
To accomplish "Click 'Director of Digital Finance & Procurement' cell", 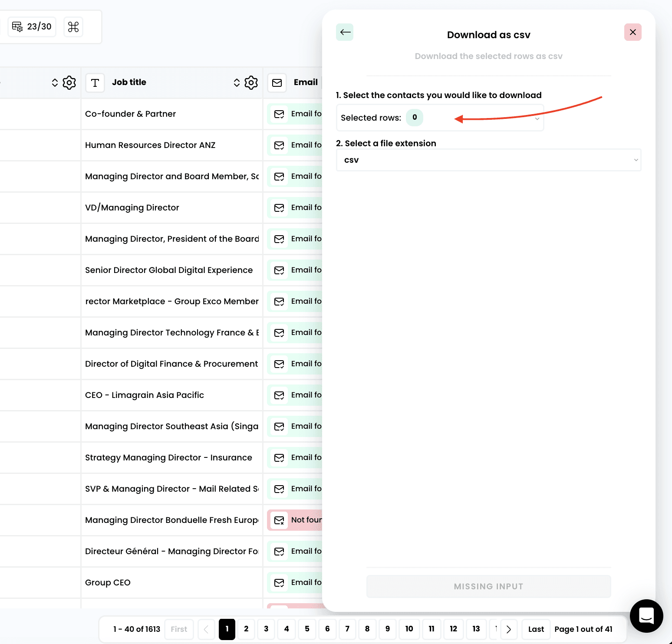I will click(172, 364).
